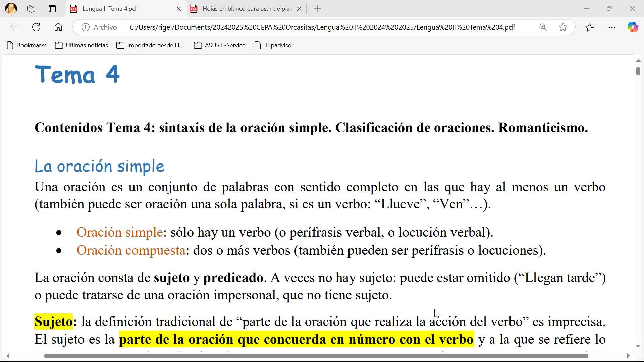
Task: Click the vertical scrollbar down arrow
Action: (x=638, y=346)
